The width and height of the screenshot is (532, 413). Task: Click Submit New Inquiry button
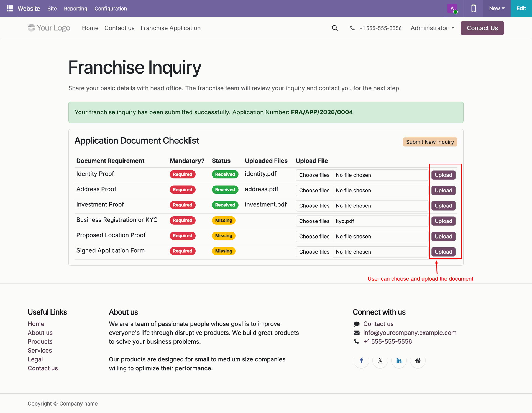[x=430, y=142]
